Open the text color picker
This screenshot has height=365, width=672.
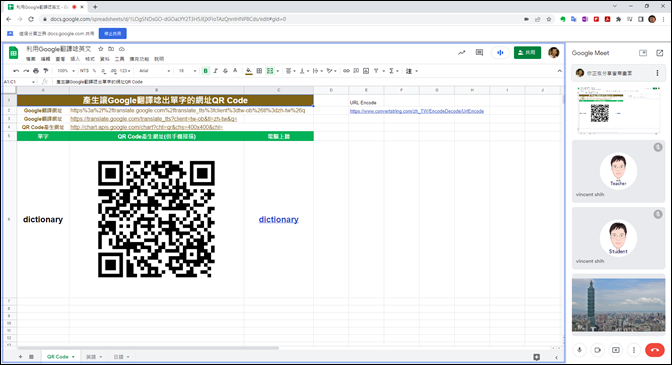(x=235, y=71)
